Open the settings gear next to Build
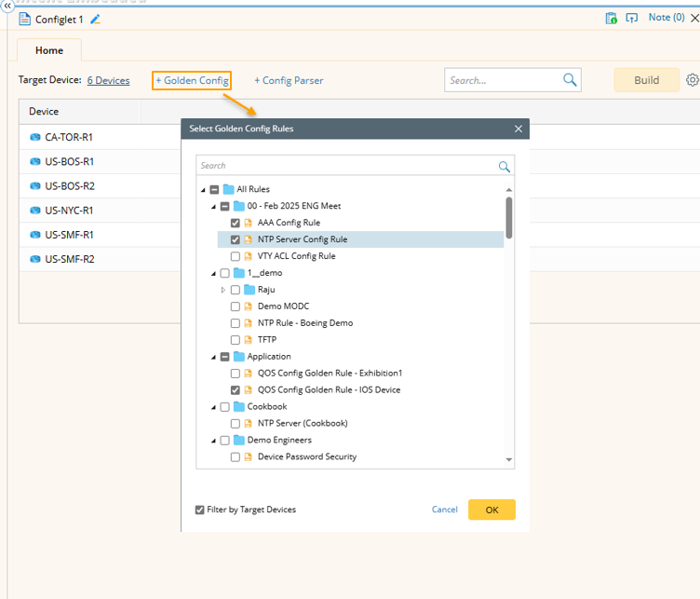 [x=693, y=80]
